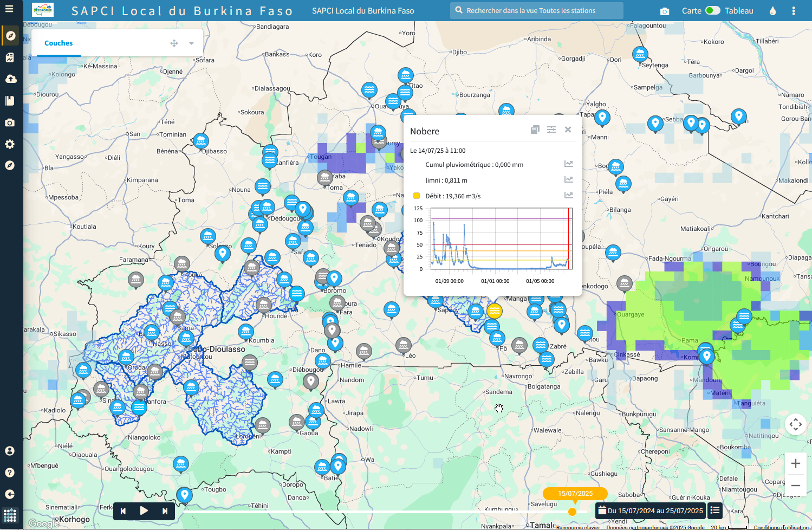Toggle the timeline list view button

(x=715, y=510)
